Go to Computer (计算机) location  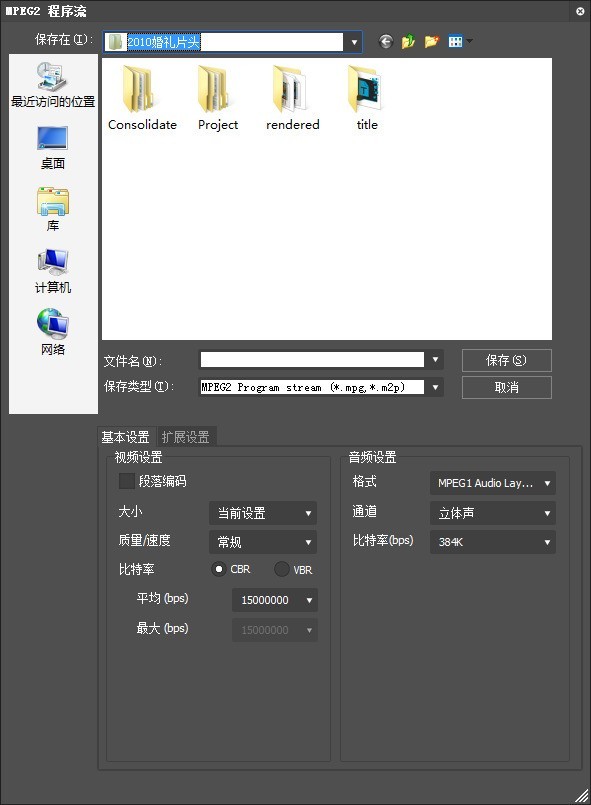53,271
